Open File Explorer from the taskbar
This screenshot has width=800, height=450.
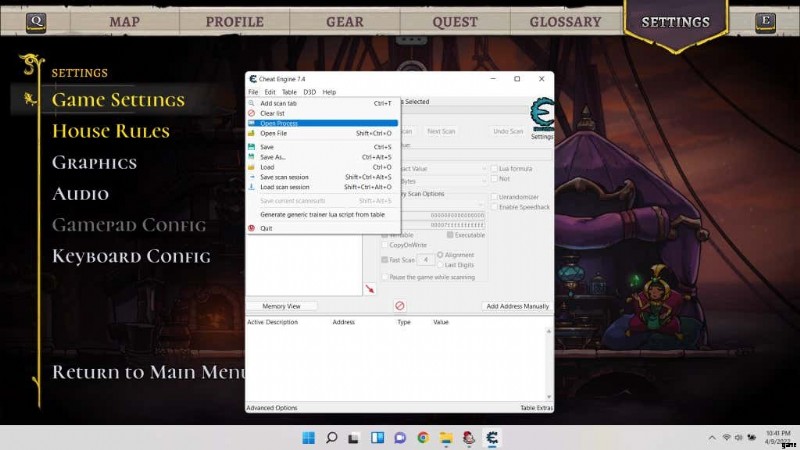pyautogui.click(x=446, y=438)
